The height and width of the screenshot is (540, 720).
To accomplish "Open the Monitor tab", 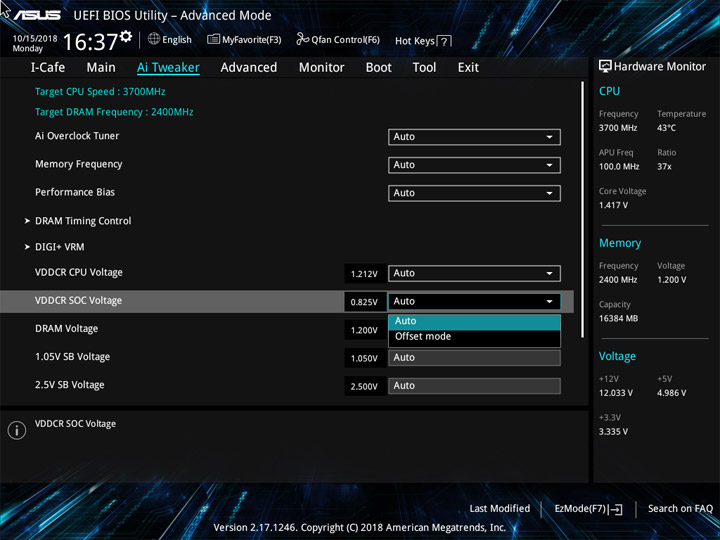I will (321, 68).
